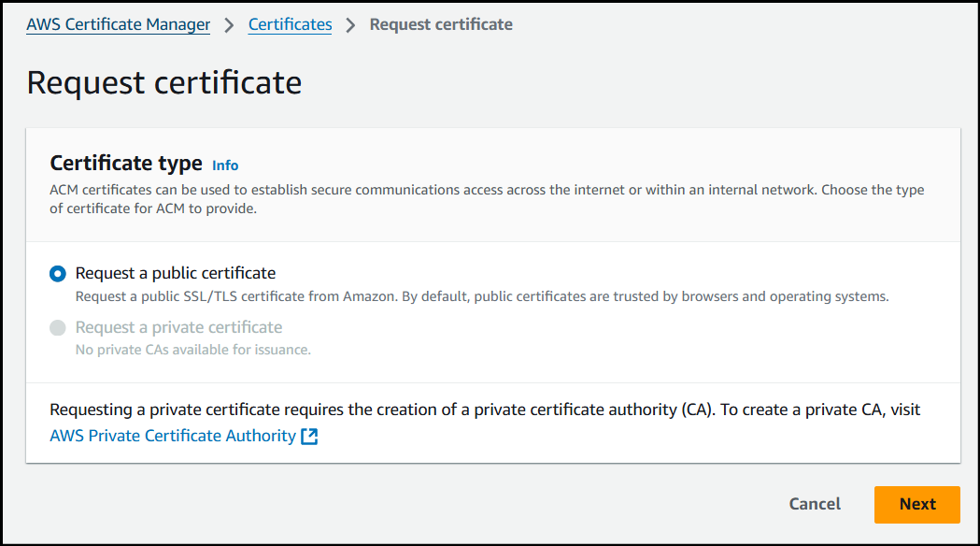This screenshot has width=980, height=546.
Task: Click the Request certificate page heading
Action: pyautogui.click(x=164, y=82)
